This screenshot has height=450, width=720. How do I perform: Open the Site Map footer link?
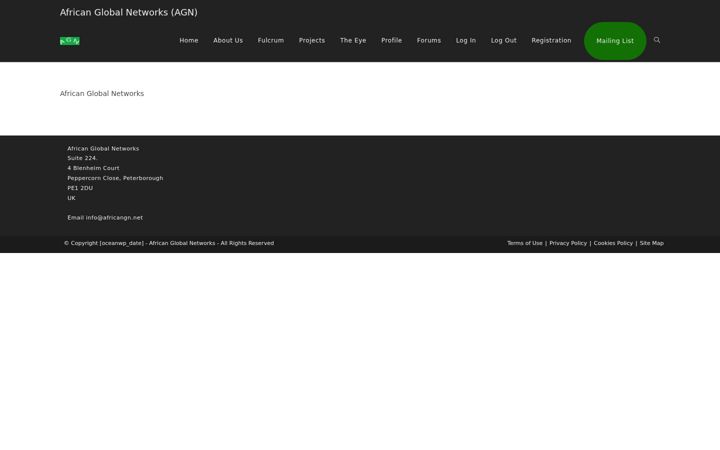(652, 243)
